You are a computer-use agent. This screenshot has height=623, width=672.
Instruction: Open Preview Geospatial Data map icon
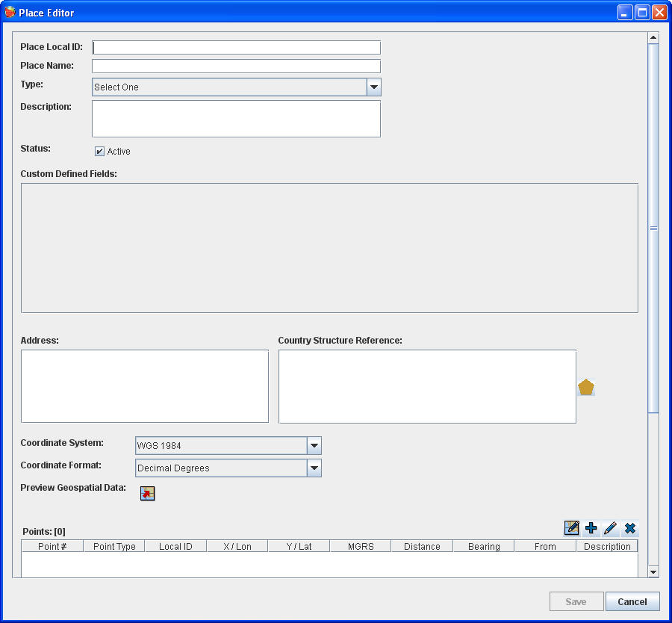coord(147,493)
